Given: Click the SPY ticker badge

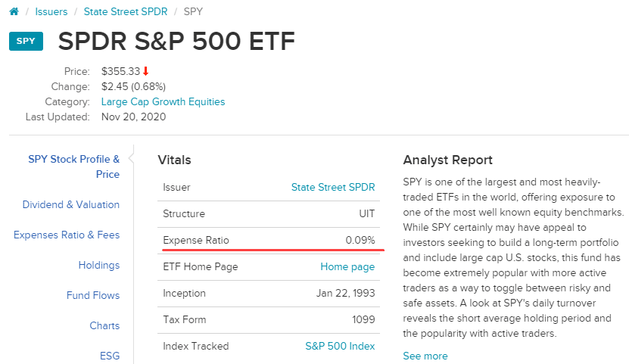Looking at the screenshot, I should point(26,41).
